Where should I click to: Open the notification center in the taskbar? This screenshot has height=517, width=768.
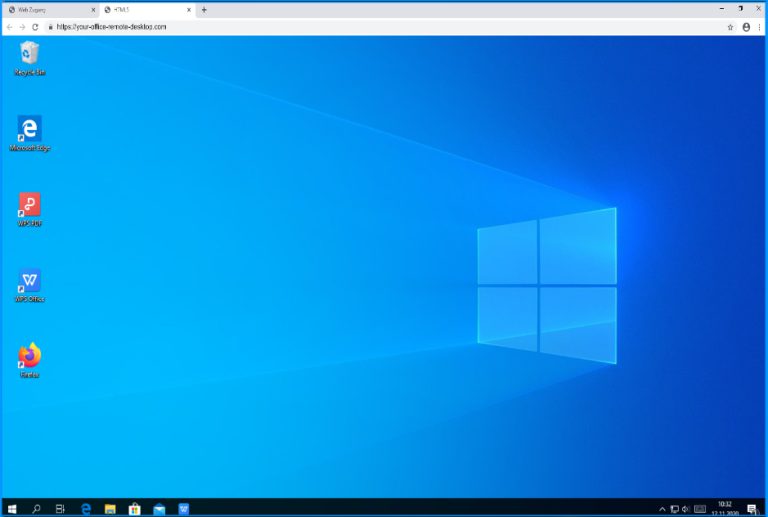click(752, 509)
